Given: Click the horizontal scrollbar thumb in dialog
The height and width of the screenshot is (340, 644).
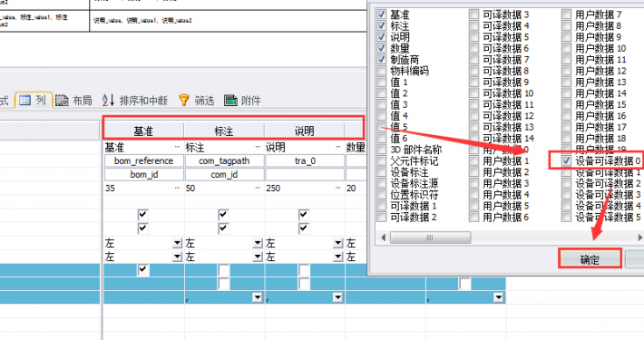Looking at the screenshot, I should pos(430,238).
